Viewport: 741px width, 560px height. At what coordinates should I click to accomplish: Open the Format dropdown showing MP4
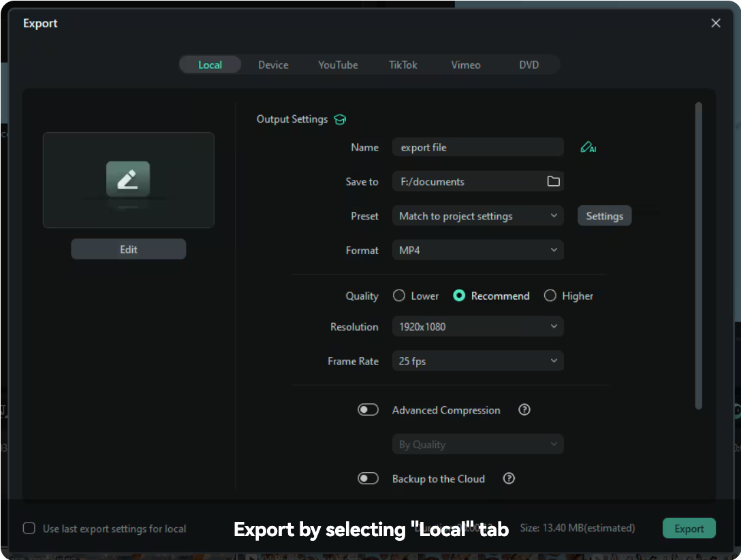[x=477, y=250]
